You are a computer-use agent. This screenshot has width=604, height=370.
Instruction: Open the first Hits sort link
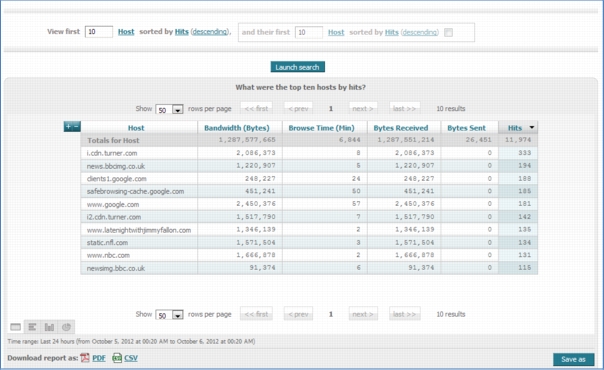click(182, 32)
